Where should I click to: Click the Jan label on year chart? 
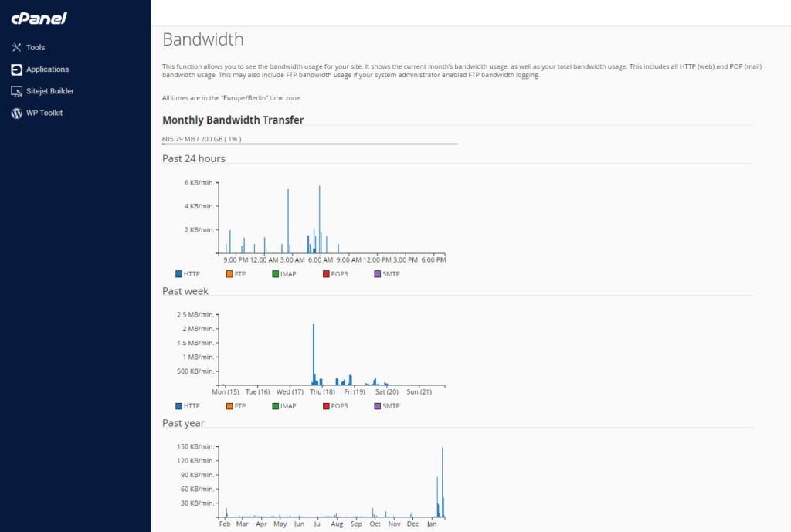(432, 524)
